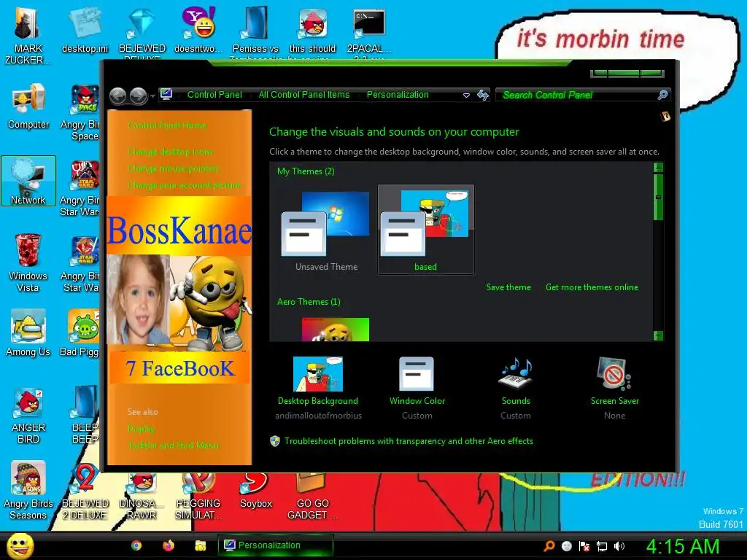
Task: Click the theme list scrollbar thumb
Action: (658, 197)
